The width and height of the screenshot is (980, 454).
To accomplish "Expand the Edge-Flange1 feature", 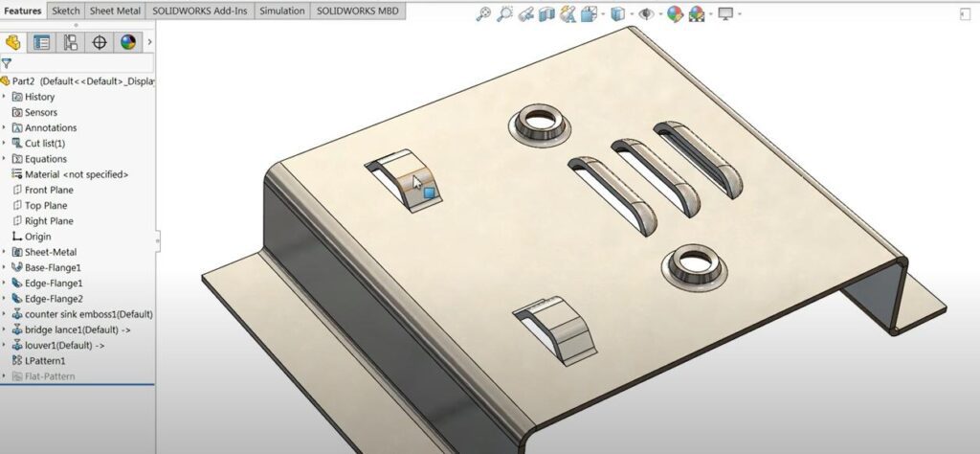I will click(x=5, y=284).
